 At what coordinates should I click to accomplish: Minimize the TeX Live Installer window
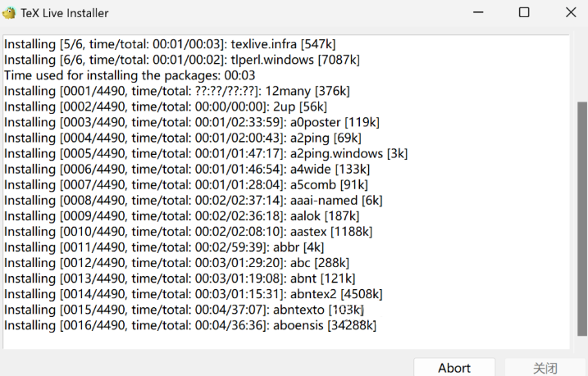coord(478,12)
